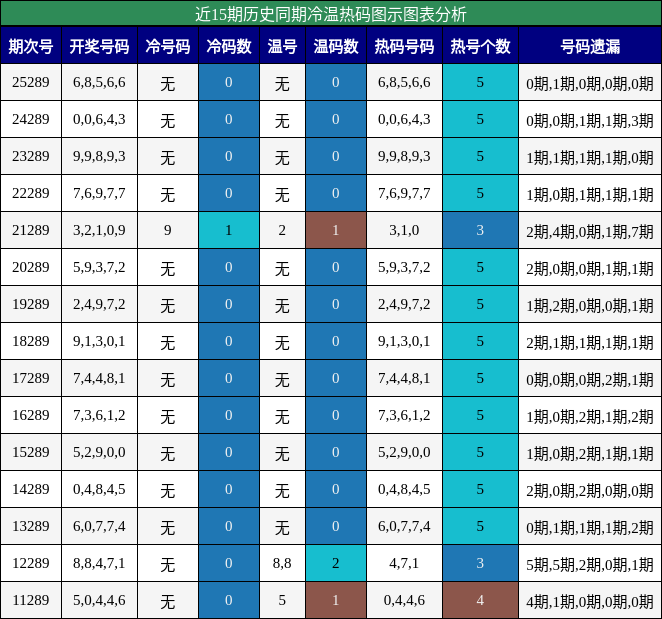The width and height of the screenshot is (662, 619).
Task: Click period number 18289
Action: point(31,341)
